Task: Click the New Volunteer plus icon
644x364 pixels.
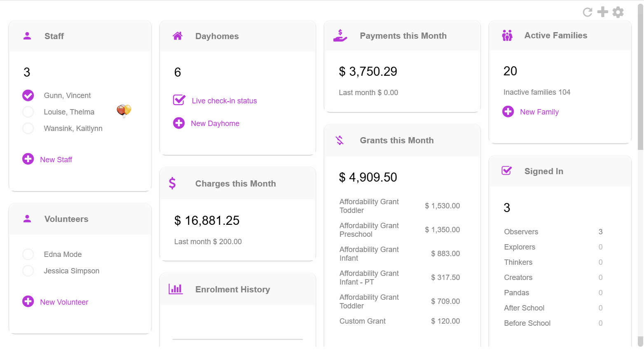Action: pyautogui.click(x=28, y=301)
